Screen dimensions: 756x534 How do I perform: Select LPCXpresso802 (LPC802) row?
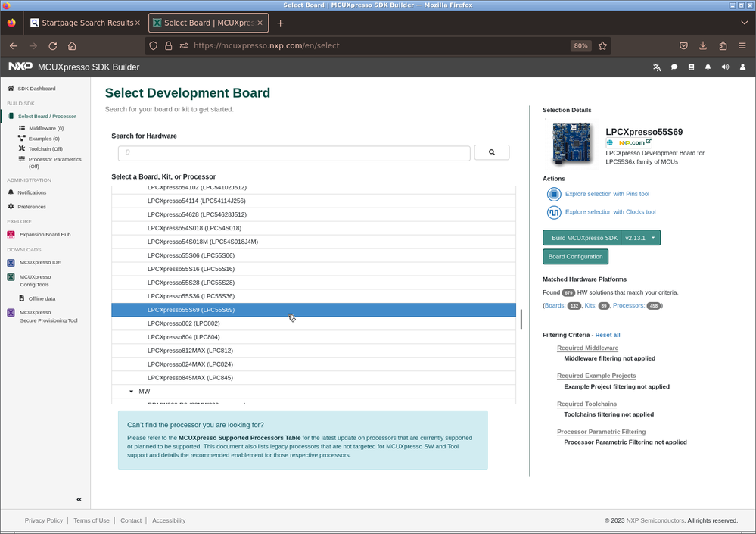pyautogui.click(x=313, y=323)
